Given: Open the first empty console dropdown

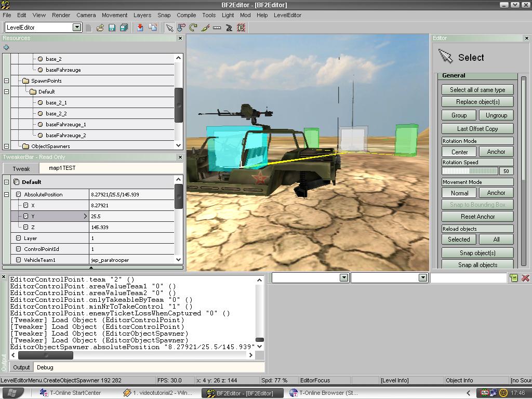Looking at the screenshot, I should [x=344, y=278].
